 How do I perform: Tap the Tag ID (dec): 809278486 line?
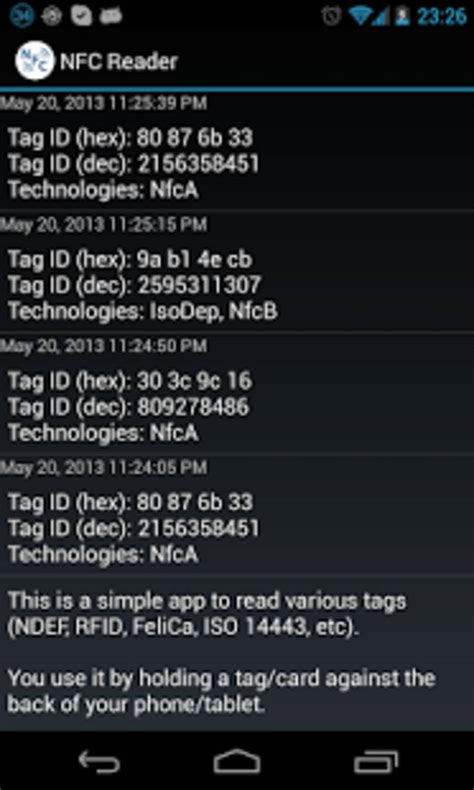pyautogui.click(x=128, y=407)
